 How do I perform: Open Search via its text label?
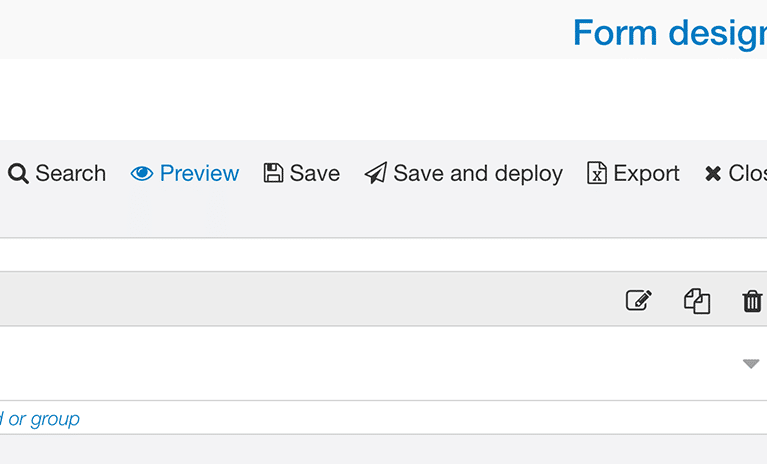pos(70,174)
